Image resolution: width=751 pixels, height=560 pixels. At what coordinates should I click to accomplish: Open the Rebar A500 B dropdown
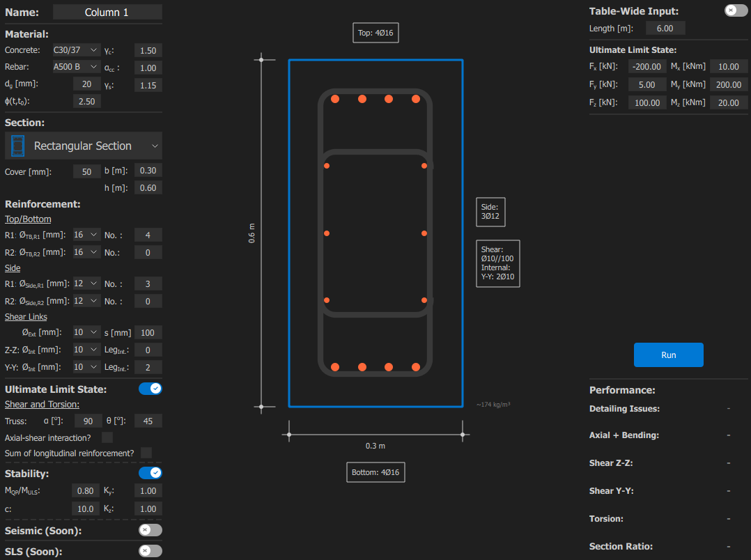[x=76, y=67]
